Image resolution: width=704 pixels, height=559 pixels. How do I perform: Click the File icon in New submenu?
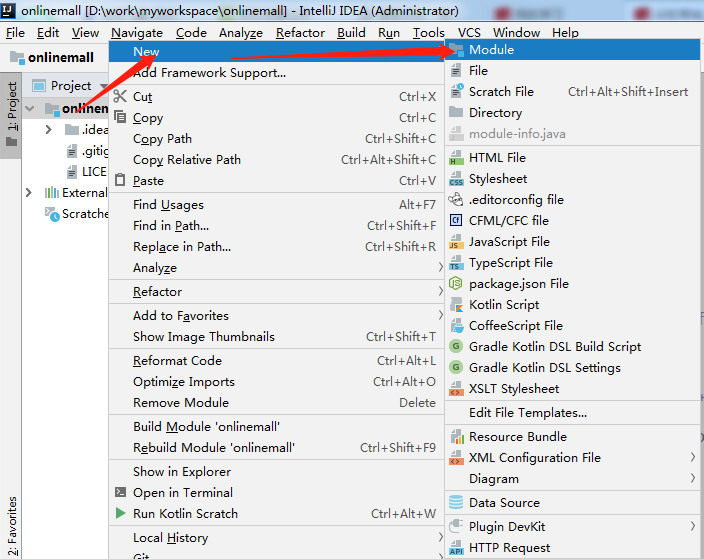(x=456, y=71)
